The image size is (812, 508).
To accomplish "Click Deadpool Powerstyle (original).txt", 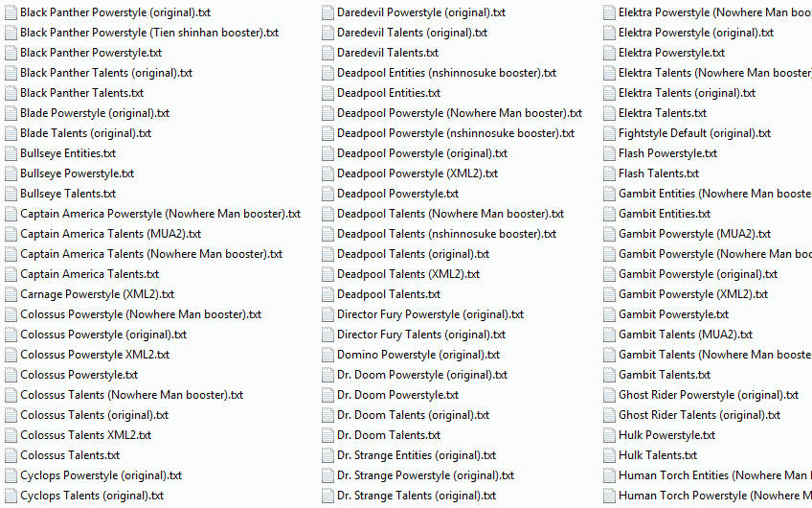I will pyautogui.click(x=422, y=153).
